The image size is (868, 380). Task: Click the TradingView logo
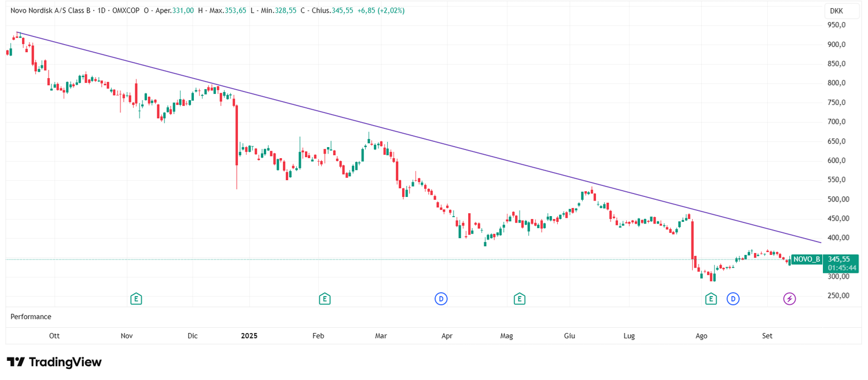54,362
